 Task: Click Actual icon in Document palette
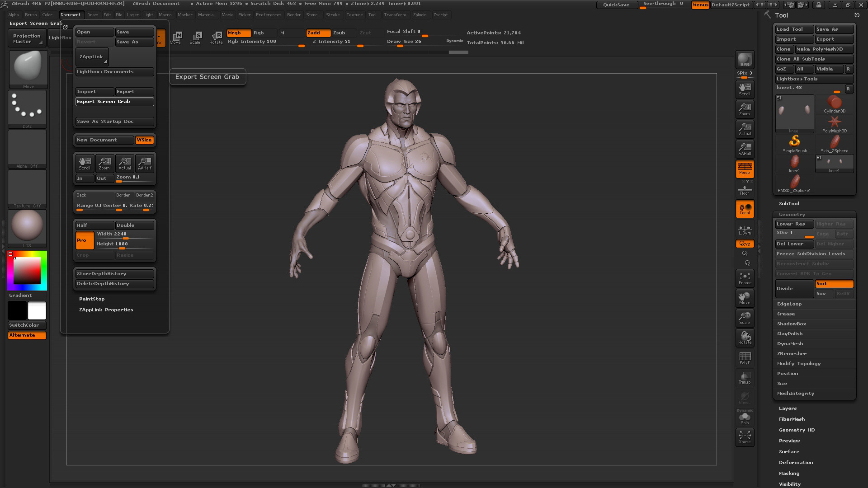[124, 164]
